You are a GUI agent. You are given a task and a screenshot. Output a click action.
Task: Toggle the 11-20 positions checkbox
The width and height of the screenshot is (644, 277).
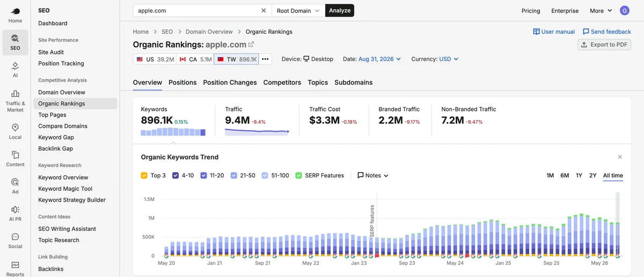coord(203,175)
